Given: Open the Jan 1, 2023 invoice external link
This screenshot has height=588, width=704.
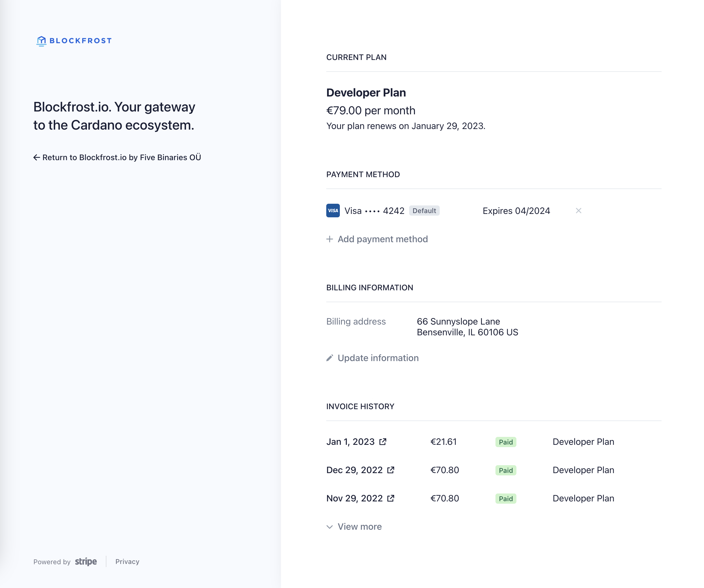Looking at the screenshot, I should [383, 441].
